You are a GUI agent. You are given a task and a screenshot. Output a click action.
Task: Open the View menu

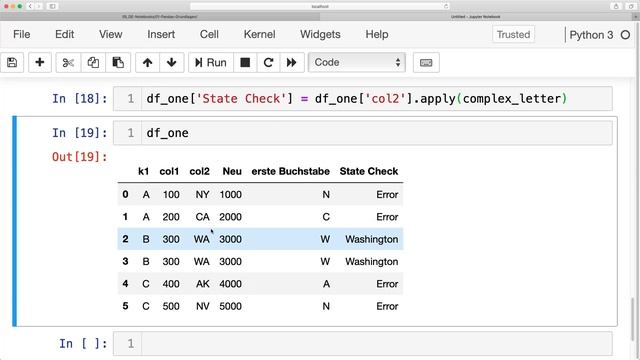point(111,34)
